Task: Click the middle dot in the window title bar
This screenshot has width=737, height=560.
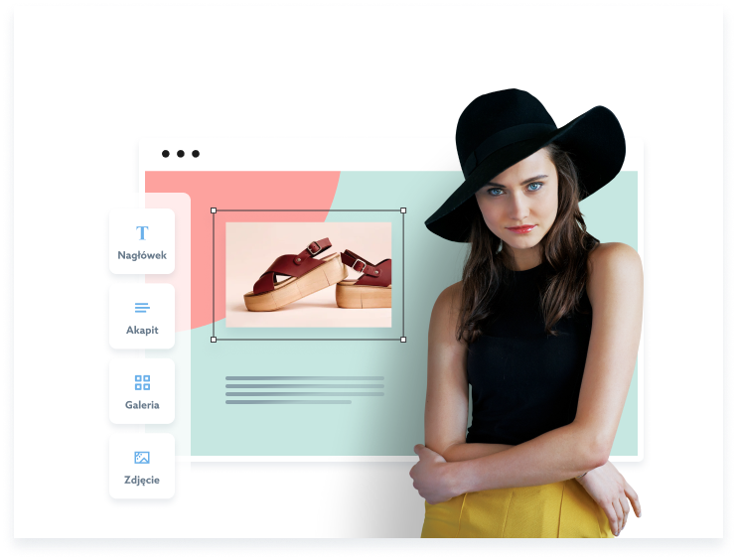Action: [181, 154]
